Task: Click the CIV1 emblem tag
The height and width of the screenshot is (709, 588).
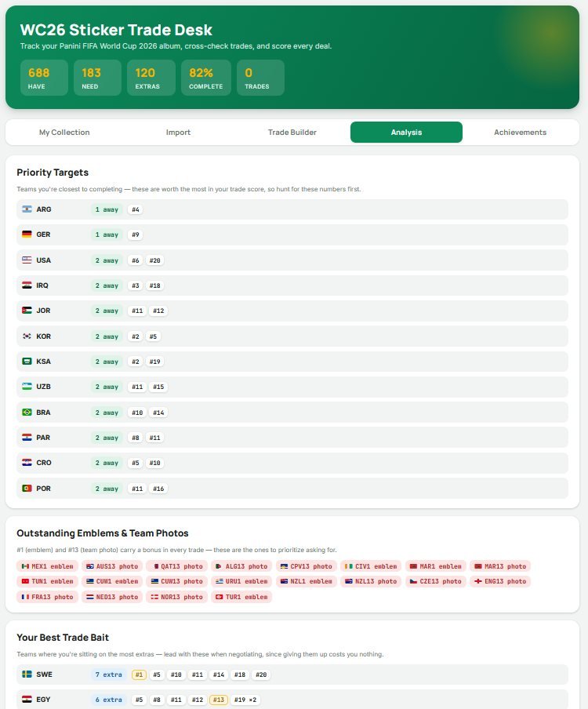Action: [371, 566]
